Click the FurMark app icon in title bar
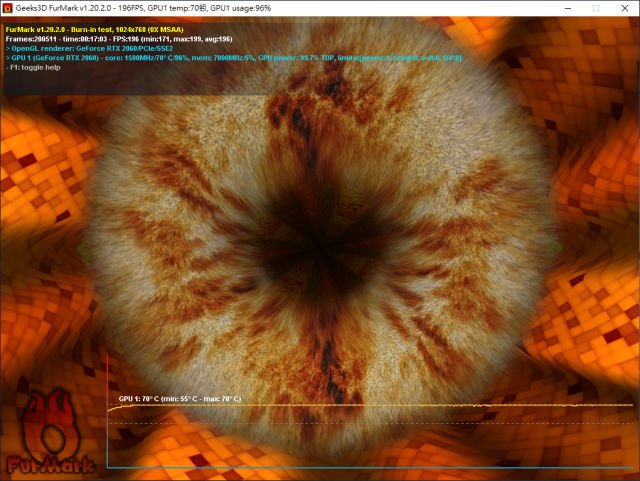 pyautogui.click(x=7, y=8)
